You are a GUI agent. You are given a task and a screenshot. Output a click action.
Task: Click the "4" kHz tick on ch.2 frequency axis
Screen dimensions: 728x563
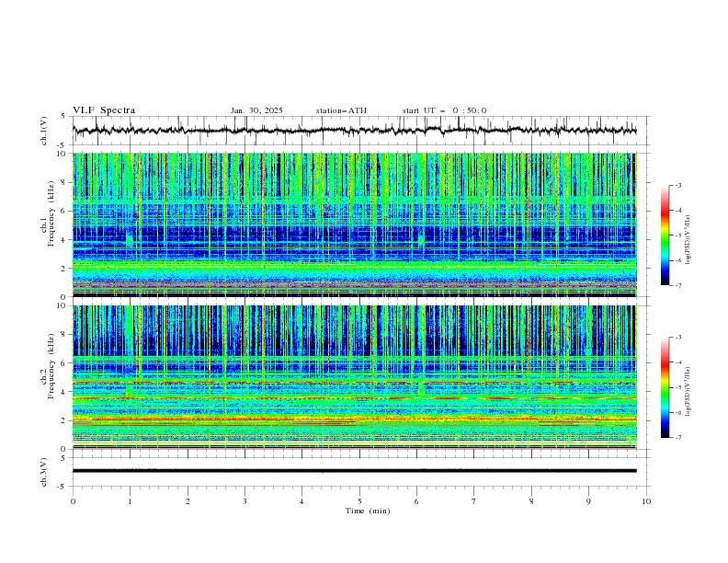[65, 392]
